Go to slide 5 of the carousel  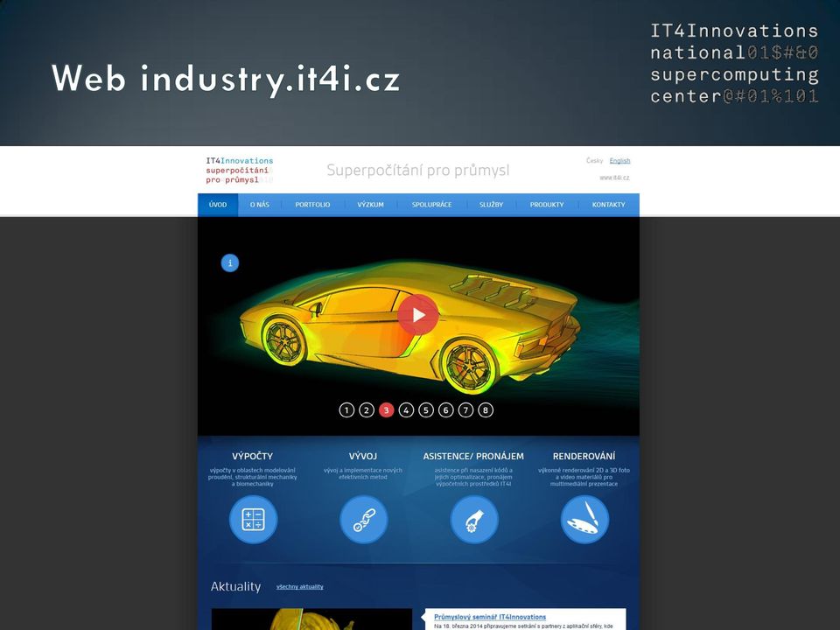(426, 410)
